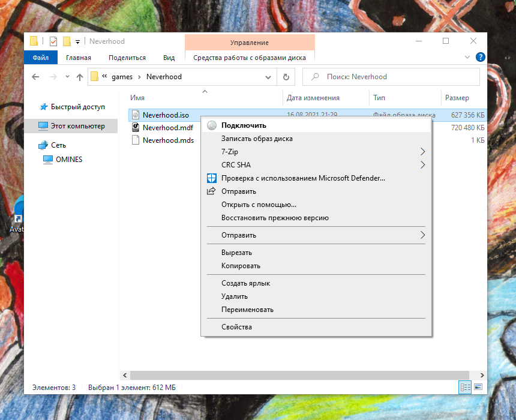Expand the ribbon with the chevron
The image size is (516, 420).
[x=467, y=57]
